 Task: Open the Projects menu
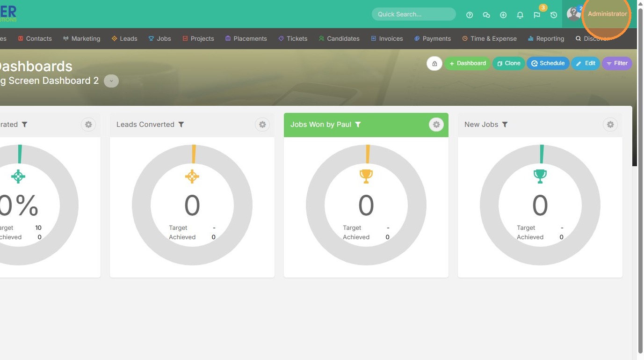(198, 39)
